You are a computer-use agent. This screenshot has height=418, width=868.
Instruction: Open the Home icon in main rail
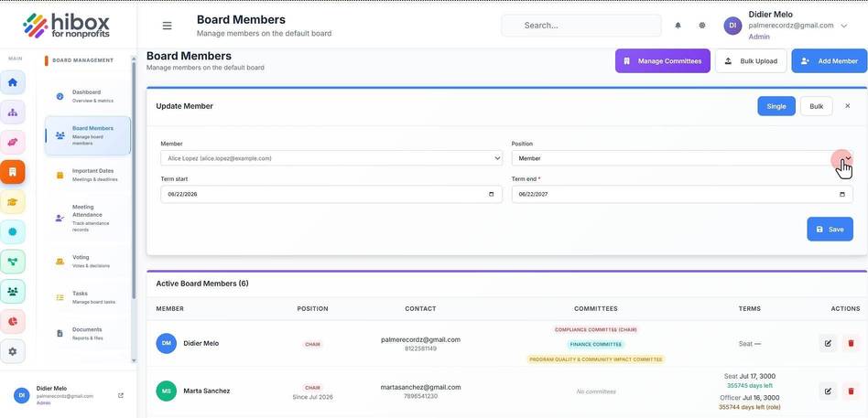point(13,82)
